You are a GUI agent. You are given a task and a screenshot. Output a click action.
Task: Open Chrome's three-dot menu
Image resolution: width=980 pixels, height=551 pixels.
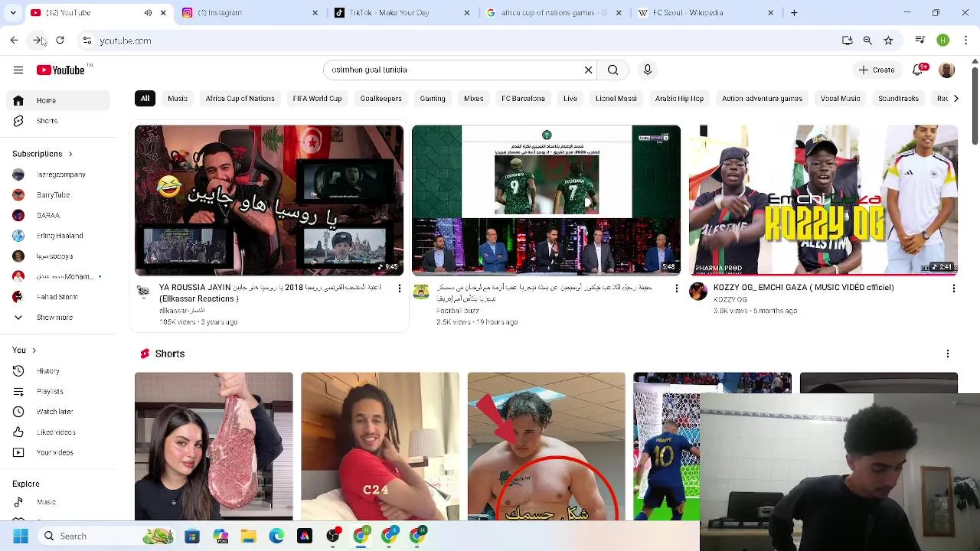(966, 41)
